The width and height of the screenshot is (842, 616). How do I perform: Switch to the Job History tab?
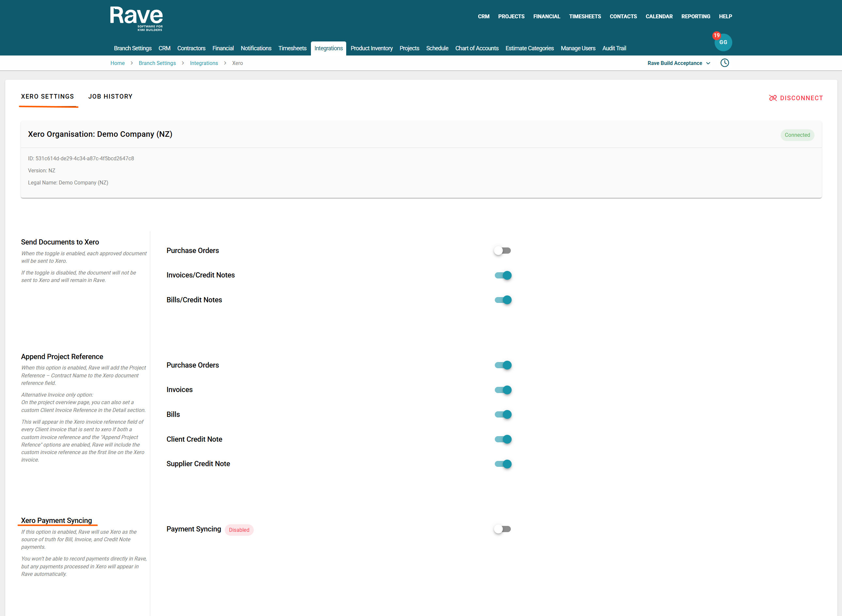[x=110, y=97]
